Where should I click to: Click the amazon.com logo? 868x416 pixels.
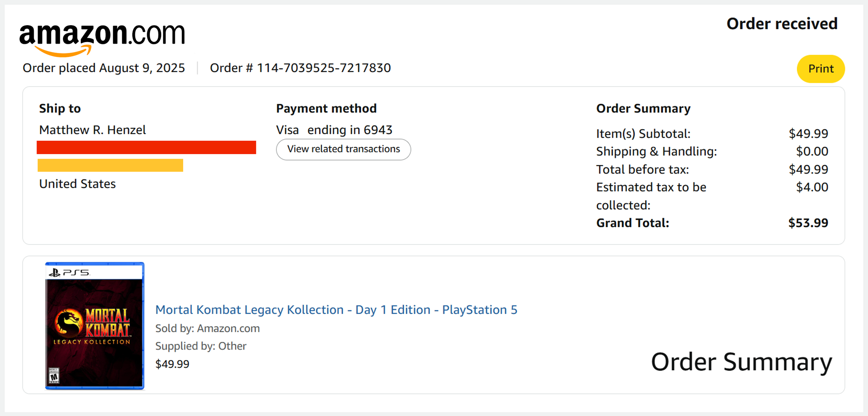point(102,38)
